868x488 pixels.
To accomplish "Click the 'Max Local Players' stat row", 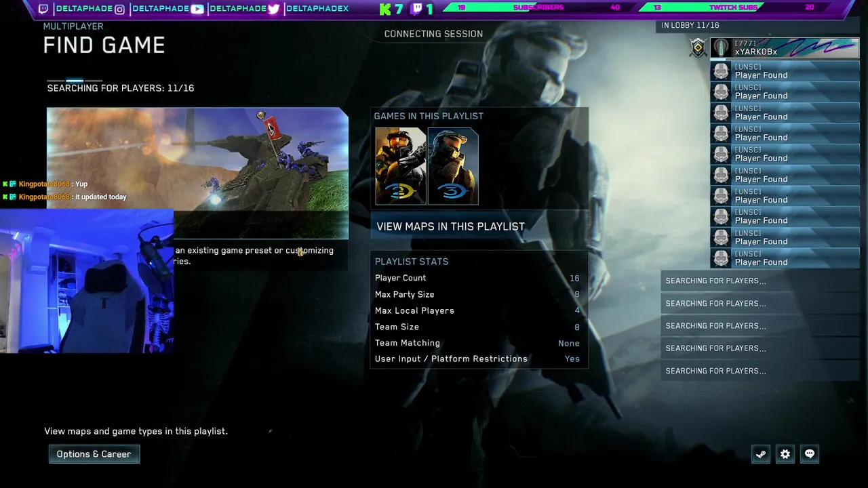I will coord(477,310).
